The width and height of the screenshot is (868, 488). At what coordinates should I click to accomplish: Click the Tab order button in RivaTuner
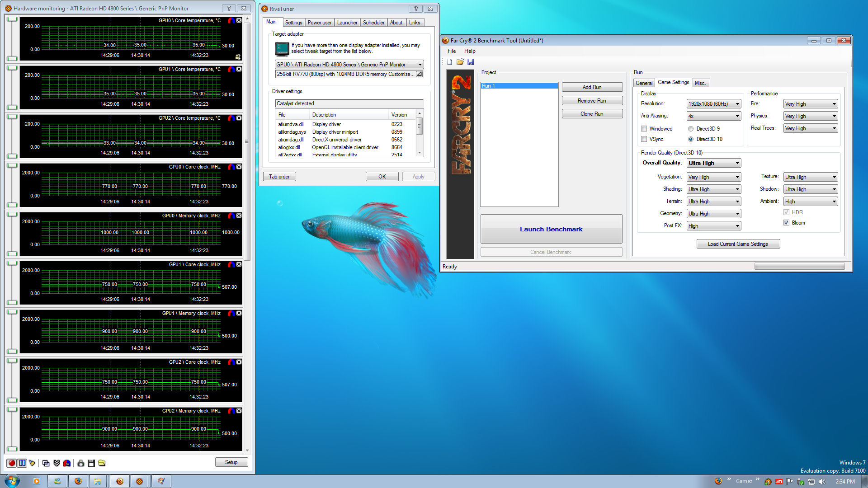coord(279,177)
